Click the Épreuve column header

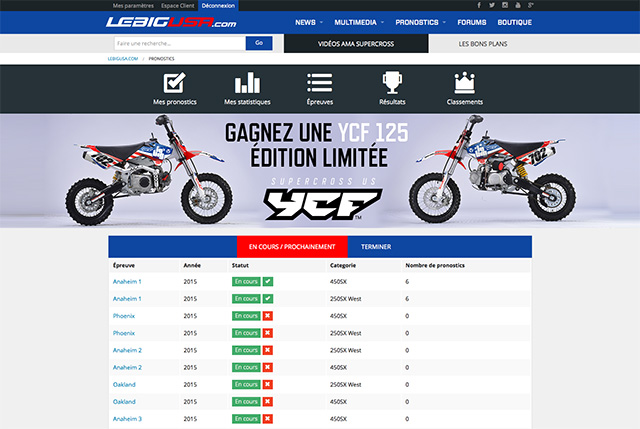124,265
